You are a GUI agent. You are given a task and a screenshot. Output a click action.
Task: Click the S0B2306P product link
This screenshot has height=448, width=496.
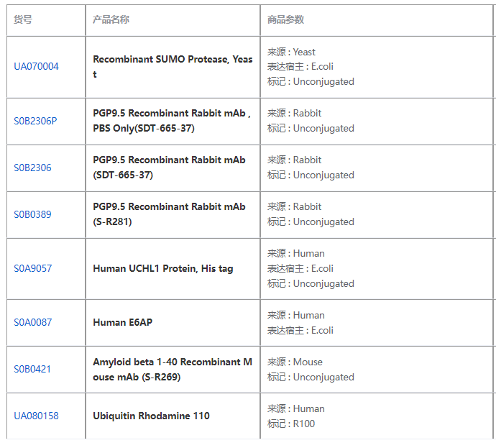(35, 121)
